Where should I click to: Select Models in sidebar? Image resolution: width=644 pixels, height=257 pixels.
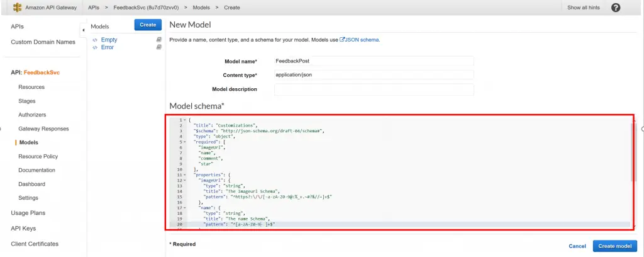coord(29,142)
